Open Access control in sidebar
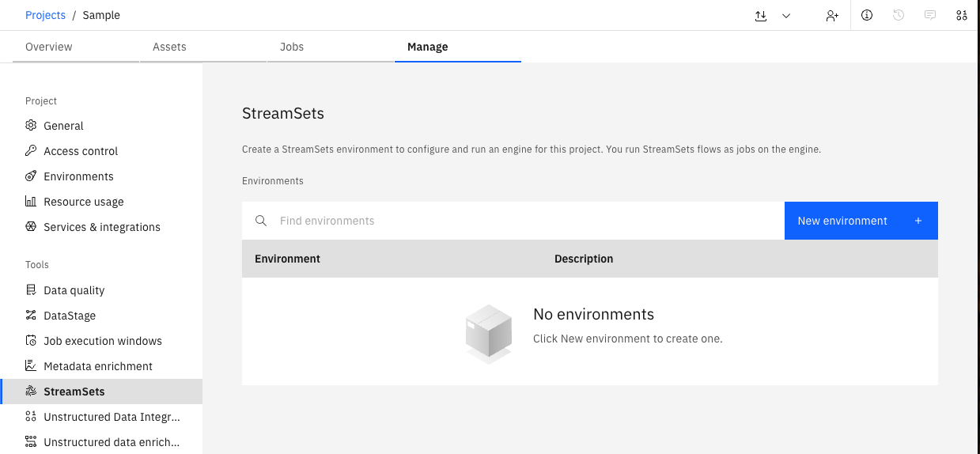 pos(101,151)
